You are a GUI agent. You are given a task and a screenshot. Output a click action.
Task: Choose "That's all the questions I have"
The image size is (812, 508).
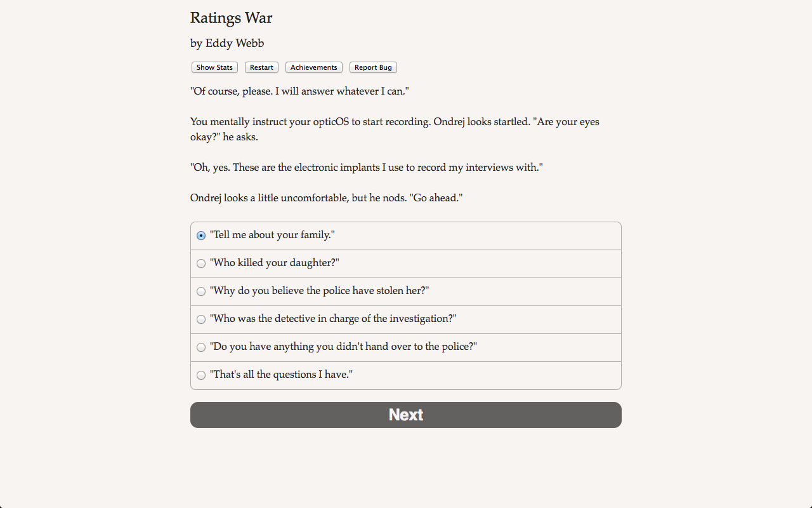pos(200,375)
